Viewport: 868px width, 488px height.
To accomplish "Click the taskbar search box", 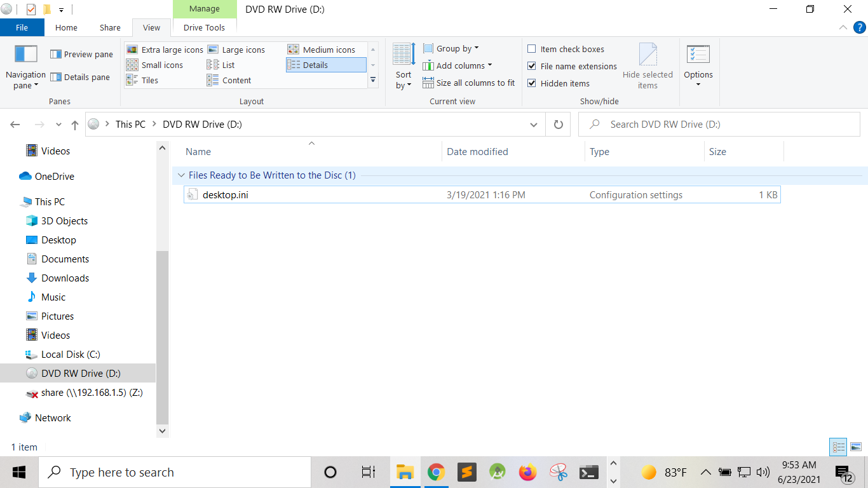I will tap(175, 472).
